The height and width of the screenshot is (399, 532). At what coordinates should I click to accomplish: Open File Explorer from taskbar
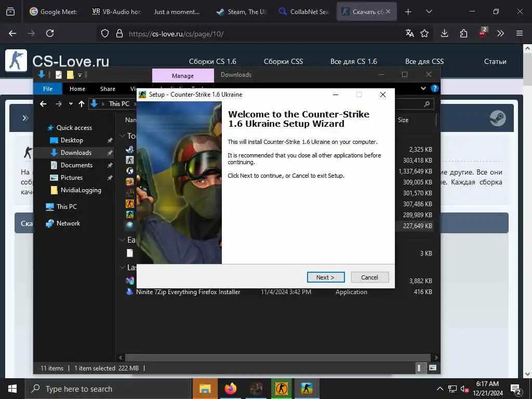205,389
